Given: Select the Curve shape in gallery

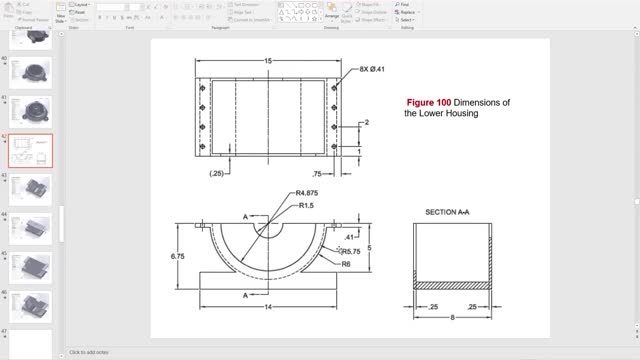Looking at the screenshot, I should pyautogui.click(x=295, y=19).
